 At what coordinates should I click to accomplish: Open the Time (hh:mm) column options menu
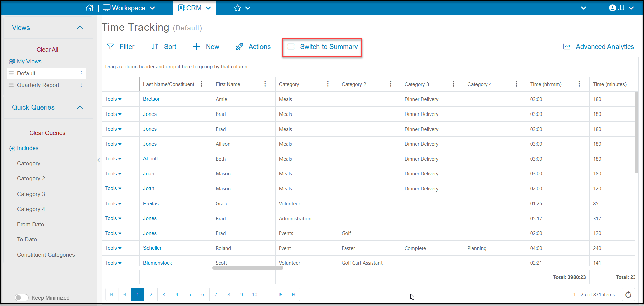point(579,84)
